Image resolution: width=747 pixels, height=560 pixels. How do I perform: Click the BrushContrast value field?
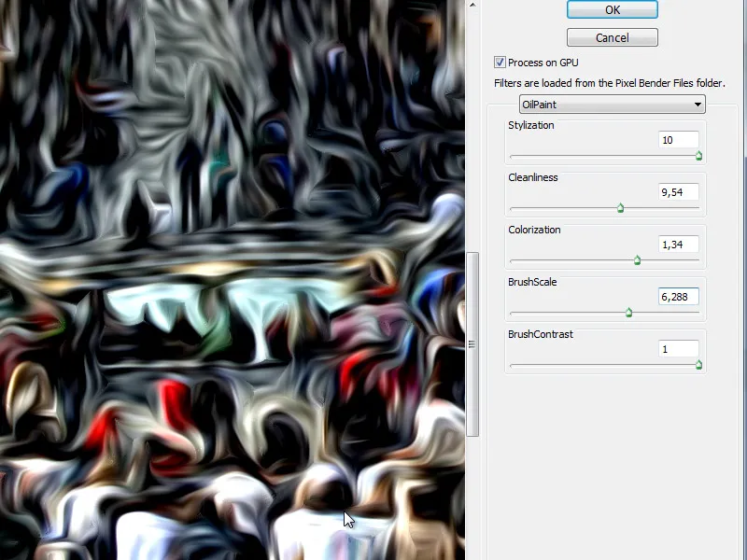[x=678, y=348]
